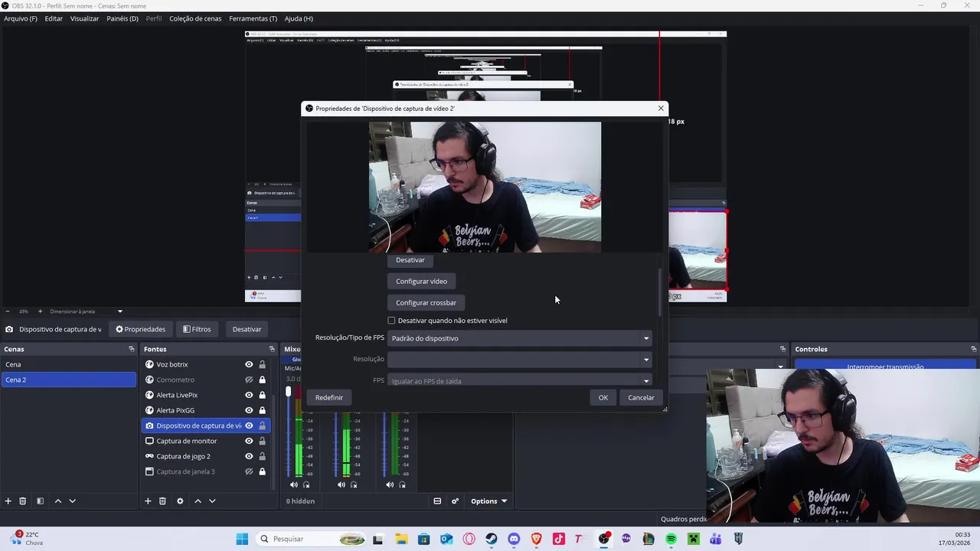Click Cancelar in properties dialog
The image size is (980, 551).
point(641,397)
